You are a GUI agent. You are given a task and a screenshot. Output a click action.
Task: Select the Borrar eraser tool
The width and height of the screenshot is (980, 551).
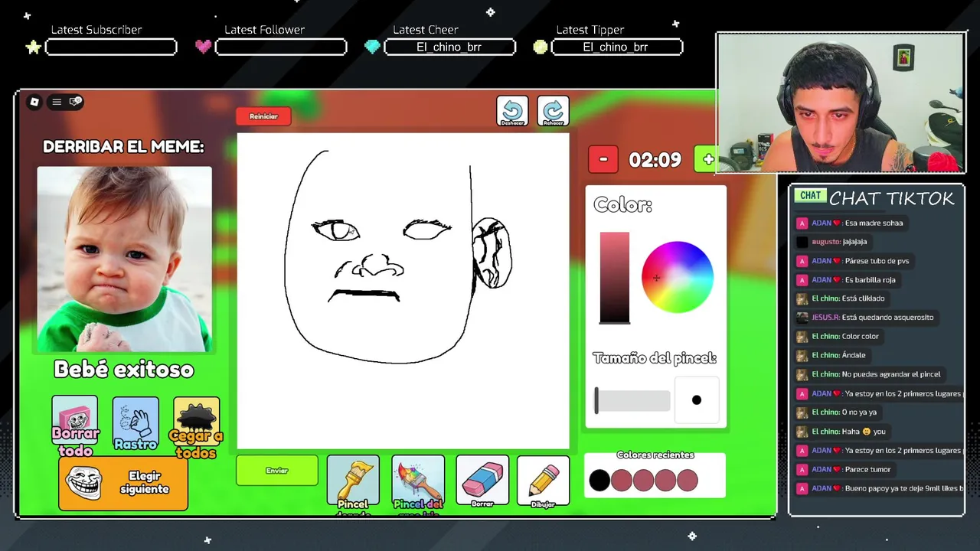(482, 481)
